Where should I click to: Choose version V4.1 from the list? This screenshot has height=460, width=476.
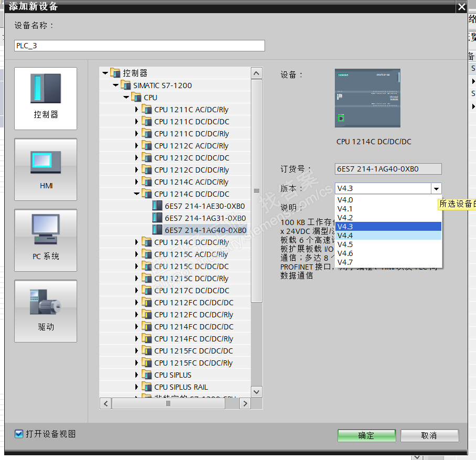point(388,209)
